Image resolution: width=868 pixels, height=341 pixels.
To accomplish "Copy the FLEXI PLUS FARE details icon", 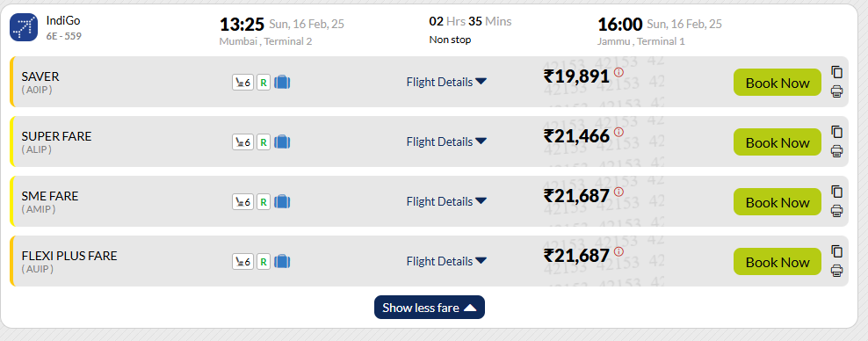I will point(836,251).
